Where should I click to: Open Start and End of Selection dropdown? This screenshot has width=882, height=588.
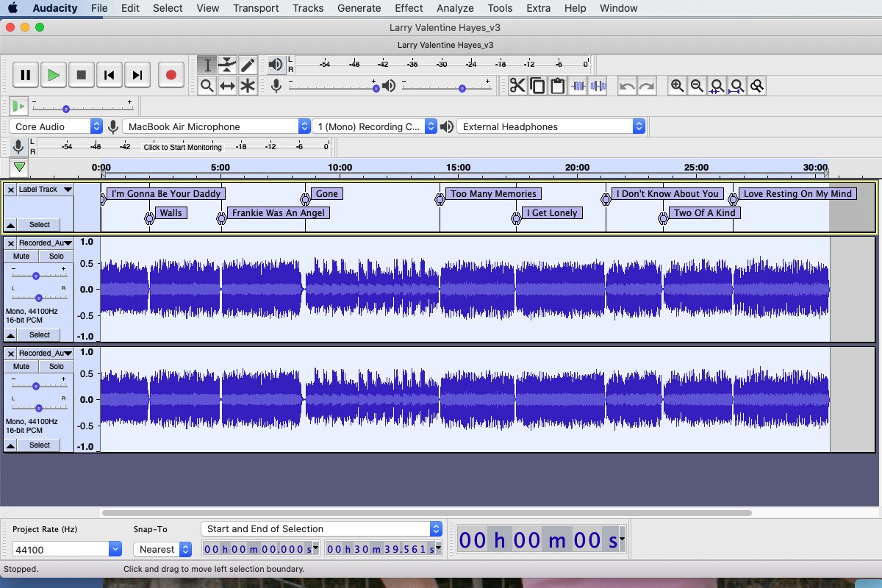[x=321, y=528]
